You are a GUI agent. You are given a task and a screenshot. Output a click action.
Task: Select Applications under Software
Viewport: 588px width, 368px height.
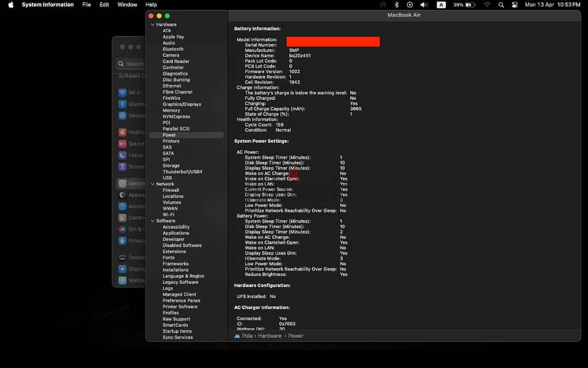(x=176, y=233)
